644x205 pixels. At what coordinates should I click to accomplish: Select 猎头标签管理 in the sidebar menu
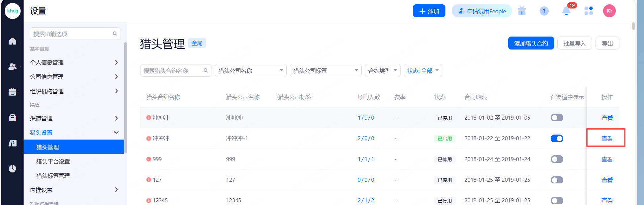[x=53, y=176]
